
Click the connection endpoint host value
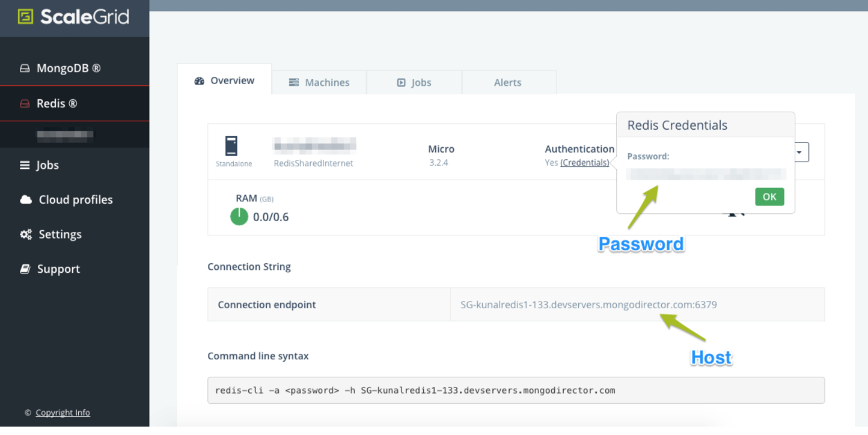coord(588,305)
